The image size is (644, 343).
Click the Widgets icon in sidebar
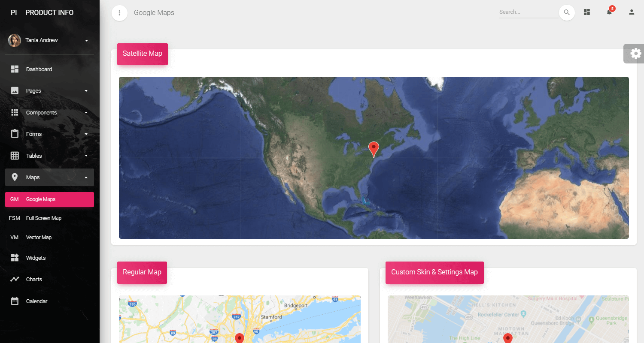pos(15,258)
